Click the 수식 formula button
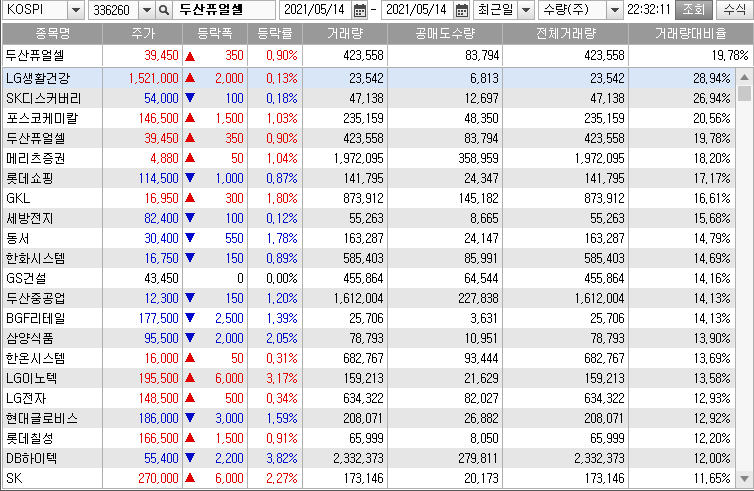The width and height of the screenshot is (754, 491). pyautogui.click(x=734, y=10)
